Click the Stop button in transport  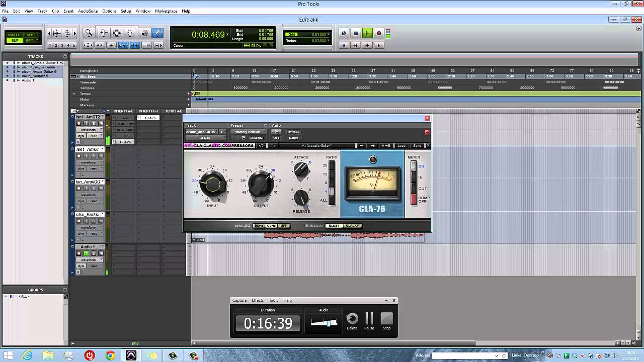coord(356,33)
